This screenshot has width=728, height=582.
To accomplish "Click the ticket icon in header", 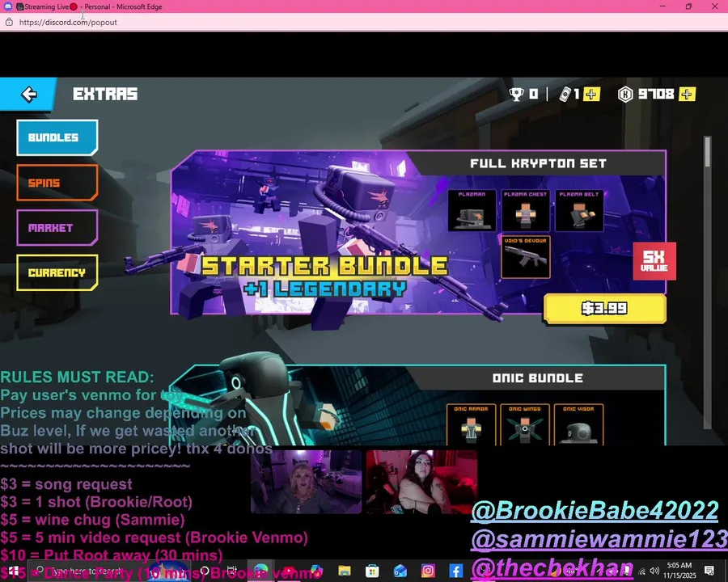I will click(565, 95).
